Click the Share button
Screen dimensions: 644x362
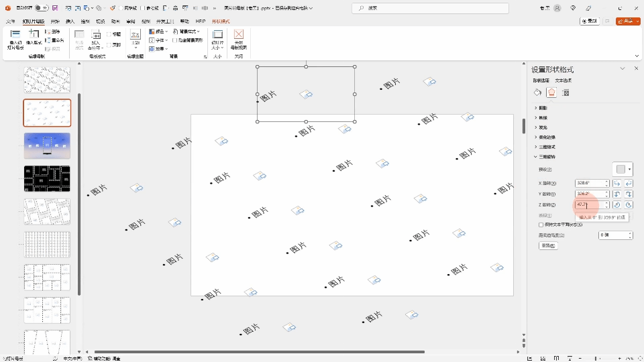pyautogui.click(x=628, y=21)
